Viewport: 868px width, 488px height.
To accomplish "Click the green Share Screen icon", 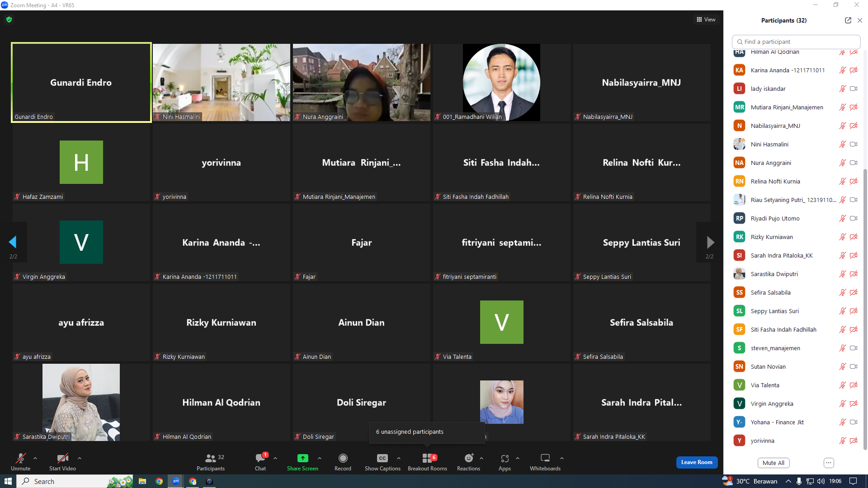I will point(302,458).
